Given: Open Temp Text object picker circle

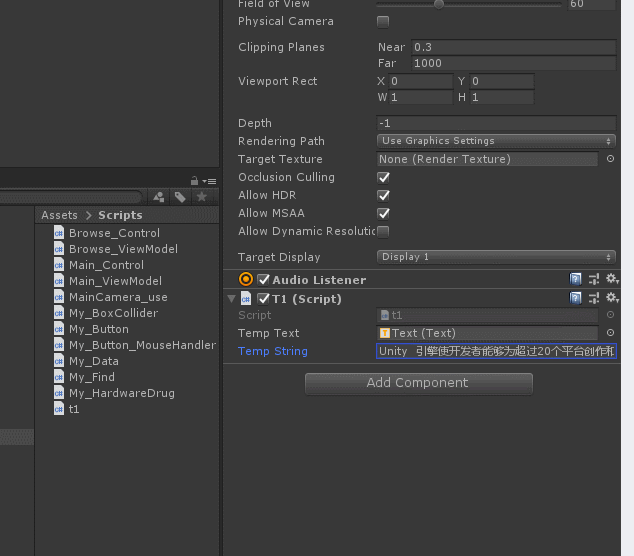Looking at the screenshot, I should coord(611,332).
